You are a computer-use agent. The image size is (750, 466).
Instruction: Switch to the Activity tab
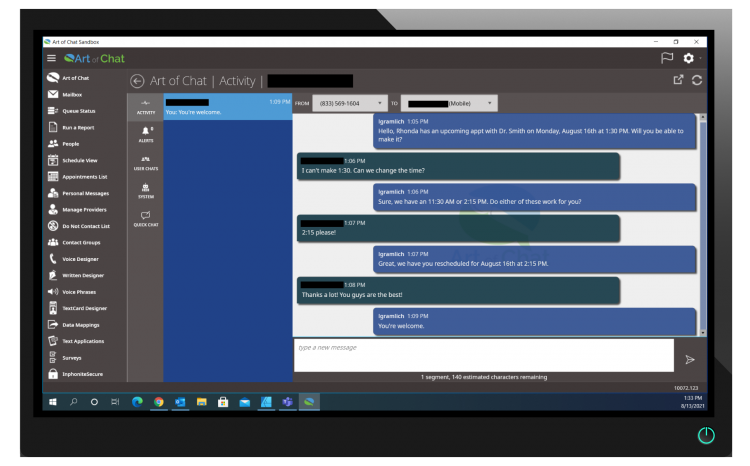146,107
